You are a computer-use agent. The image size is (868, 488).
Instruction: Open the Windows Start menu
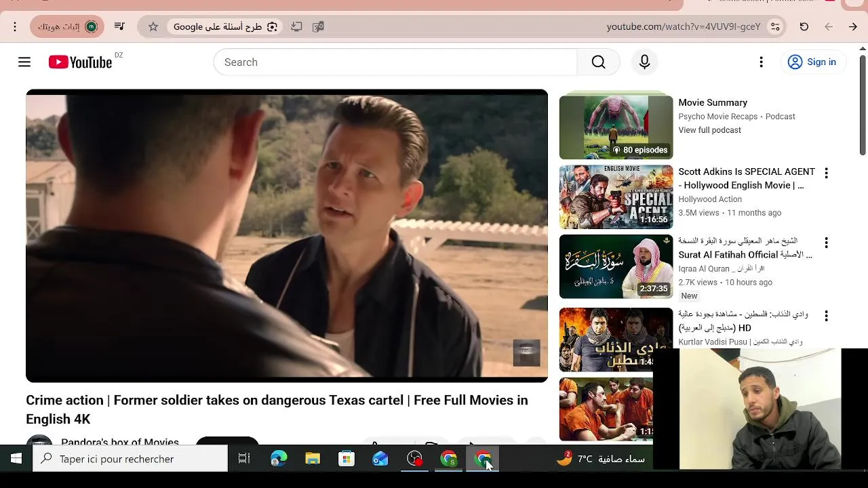(x=16, y=459)
